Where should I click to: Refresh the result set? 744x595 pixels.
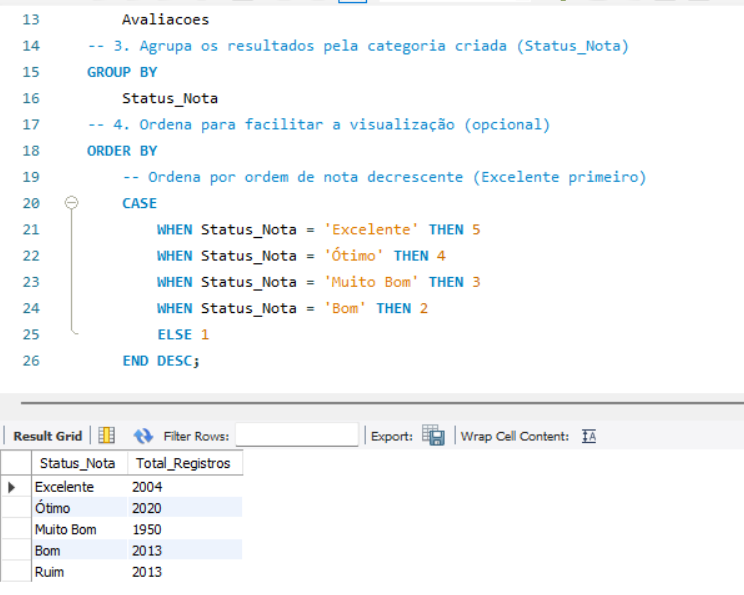tap(143, 435)
